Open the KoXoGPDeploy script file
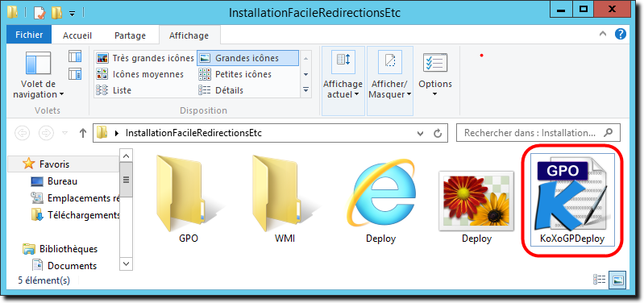The image size is (644, 303). [572, 201]
